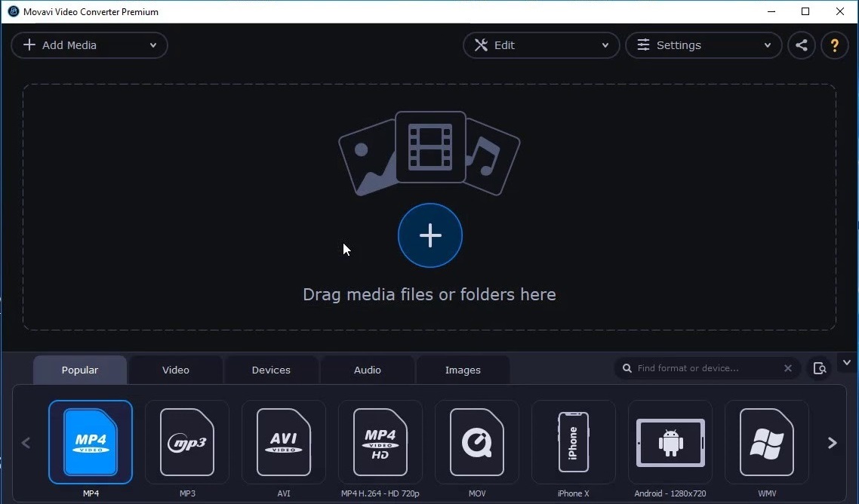Open the Settings dropdown menu
The width and height of the screenshot is (859, 504).
point(704,45)
